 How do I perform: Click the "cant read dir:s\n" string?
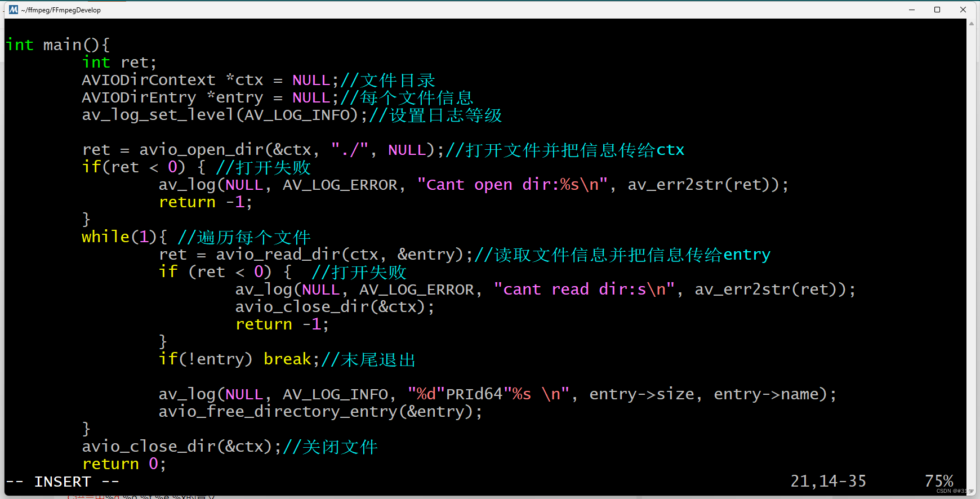coord(584,289)
